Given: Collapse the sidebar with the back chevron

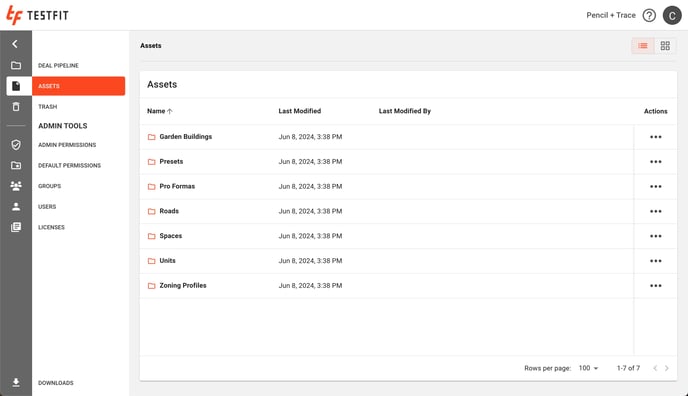Looking at the screenshot, I should (15, 44).
